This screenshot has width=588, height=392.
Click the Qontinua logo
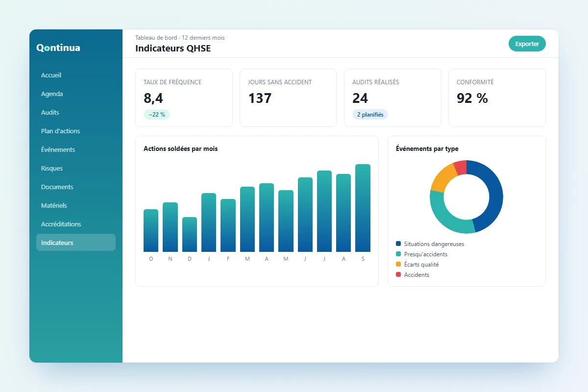click(x=58, y=48)
